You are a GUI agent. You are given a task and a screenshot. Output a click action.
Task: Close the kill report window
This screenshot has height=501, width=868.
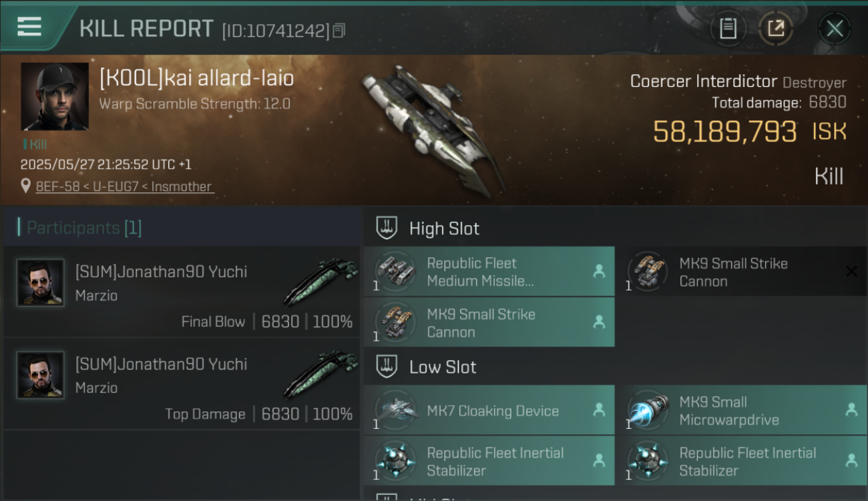click(x=835, y=29)
